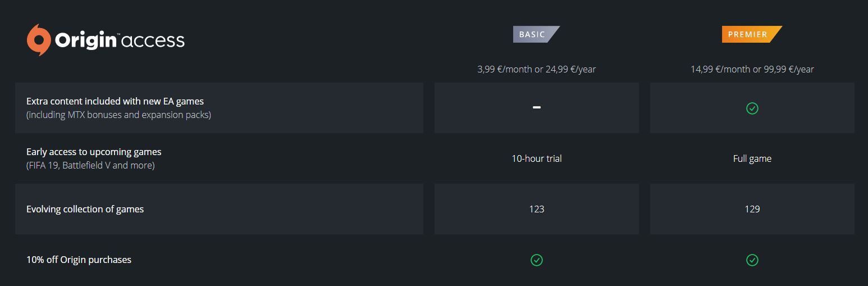Click the Premier checkmark for 10% off purchases
The image size is (868, 286).
pyautogui.click(x=752, y=260)
